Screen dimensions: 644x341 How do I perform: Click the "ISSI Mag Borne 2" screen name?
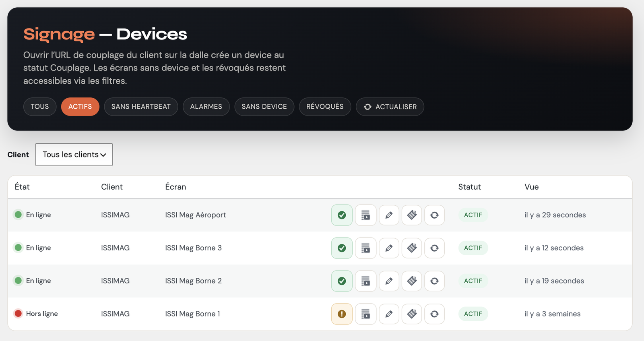pyautogui.click(x=194, y=281)
